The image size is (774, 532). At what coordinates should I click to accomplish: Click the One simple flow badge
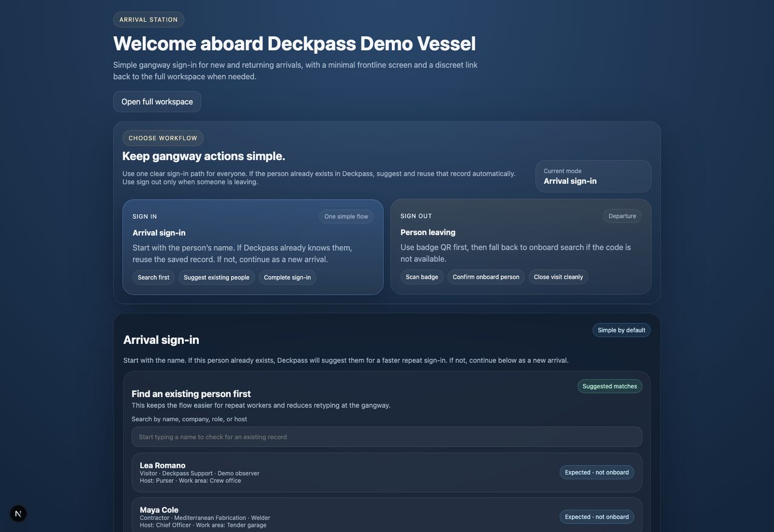346,216
